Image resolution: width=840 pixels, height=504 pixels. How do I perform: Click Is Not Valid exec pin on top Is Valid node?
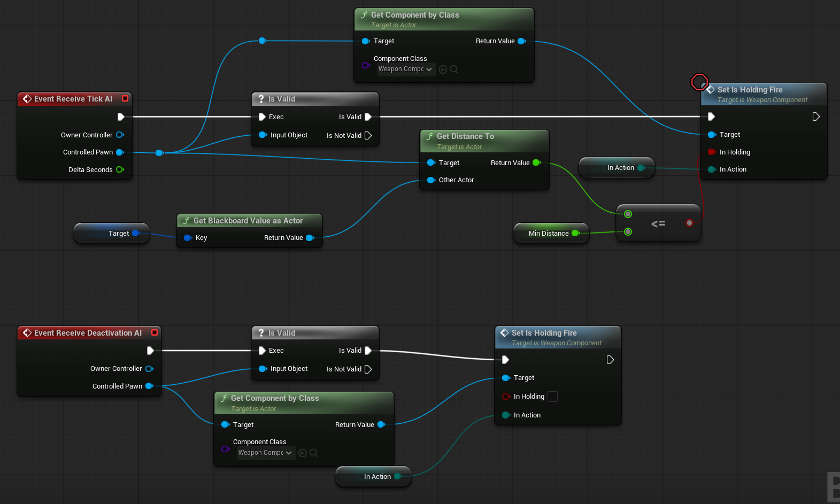coord(368,136)
